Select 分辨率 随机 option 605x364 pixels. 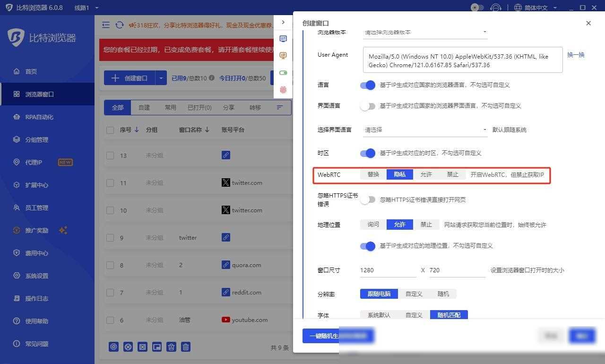point(443,294)
